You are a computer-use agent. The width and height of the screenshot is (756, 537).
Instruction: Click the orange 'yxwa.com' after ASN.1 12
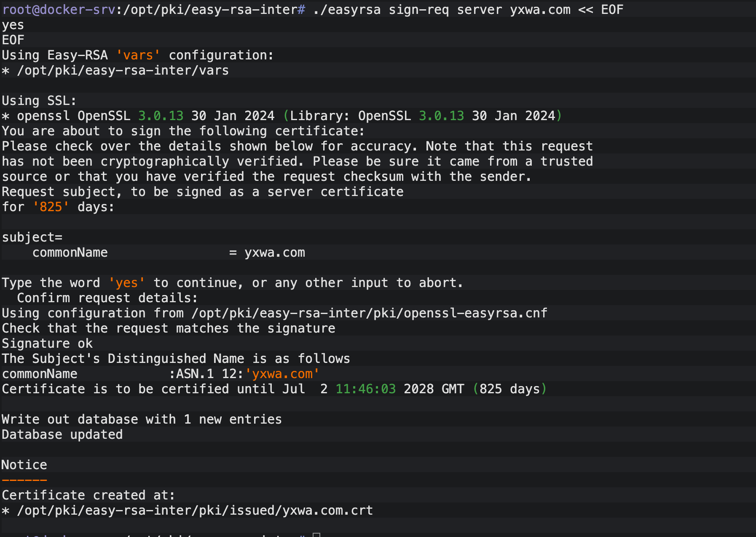[282, 374]
